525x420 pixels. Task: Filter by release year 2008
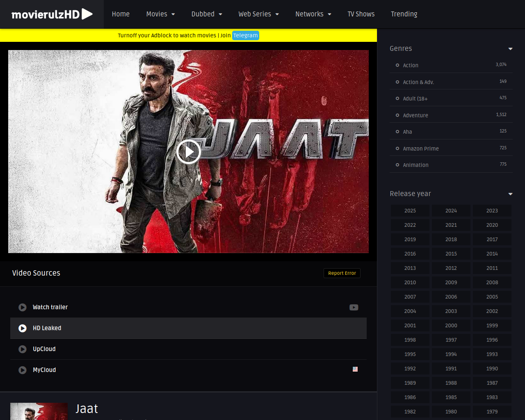pos(492,283)
